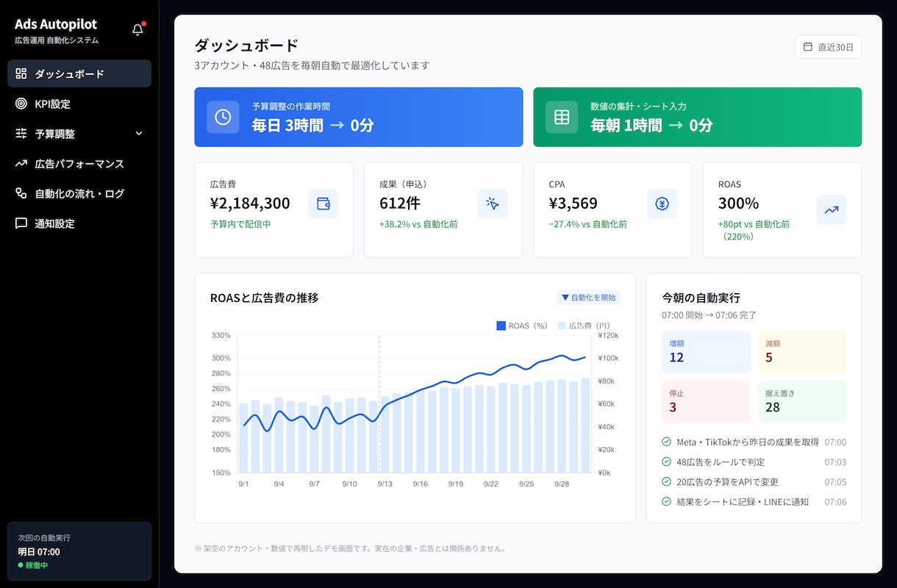Open the 直近30日 date range selector
This screenshot has height=588, width=897.
[x=828, y=46]
